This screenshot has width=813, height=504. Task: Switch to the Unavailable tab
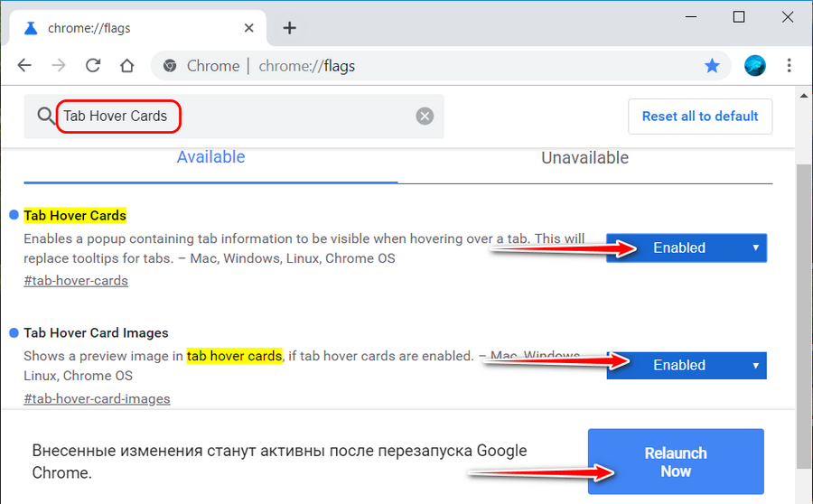(584, 158)
